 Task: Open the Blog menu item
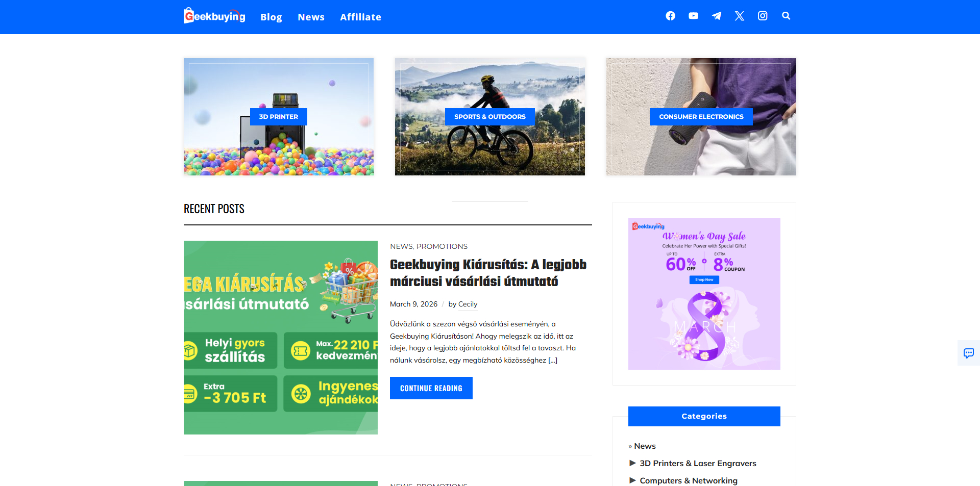tap(271, 17)
